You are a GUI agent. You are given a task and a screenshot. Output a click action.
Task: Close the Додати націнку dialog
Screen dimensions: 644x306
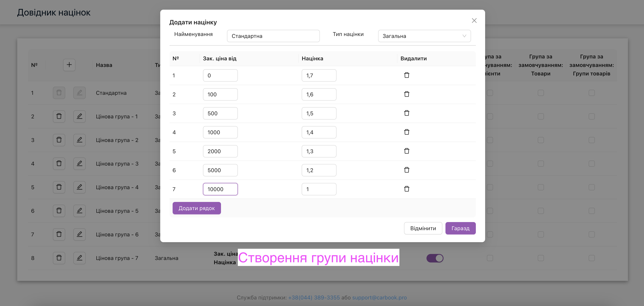[474, 21]
